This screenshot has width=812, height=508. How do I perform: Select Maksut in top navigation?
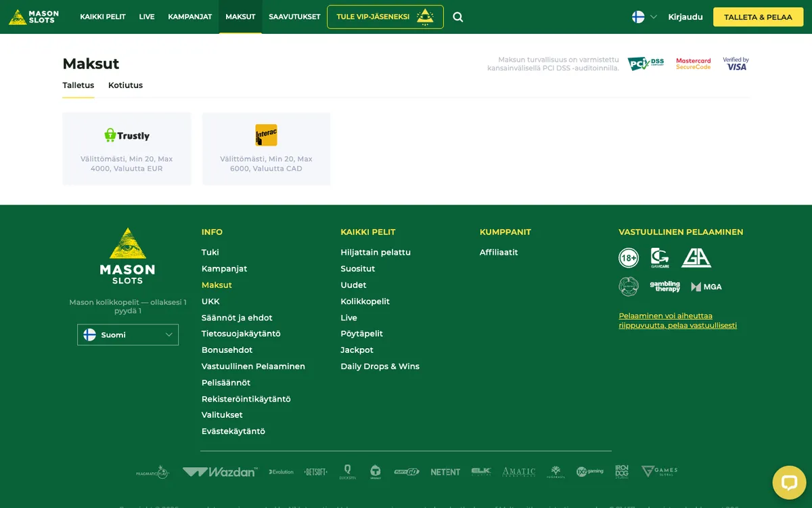pos(240,17)
